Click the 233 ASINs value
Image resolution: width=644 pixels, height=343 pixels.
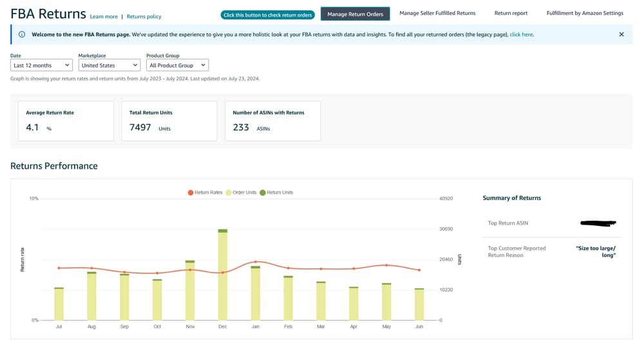point(241,127)
